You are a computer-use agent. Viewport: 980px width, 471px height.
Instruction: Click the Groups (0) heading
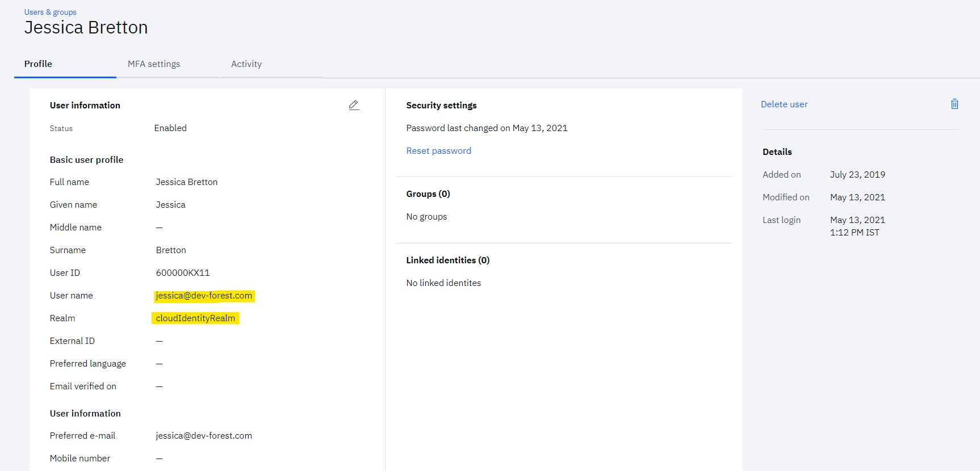point(428,194)
